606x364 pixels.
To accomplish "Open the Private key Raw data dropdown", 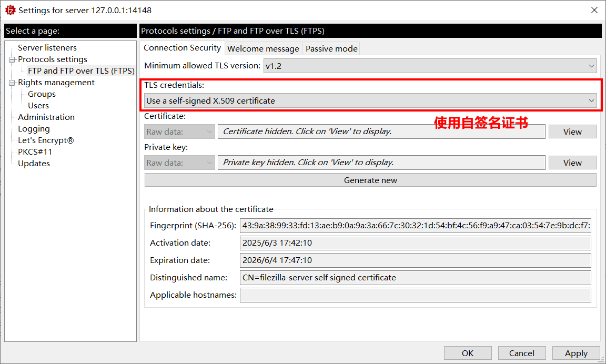I will pyautogui.click(x=180, y=163).
